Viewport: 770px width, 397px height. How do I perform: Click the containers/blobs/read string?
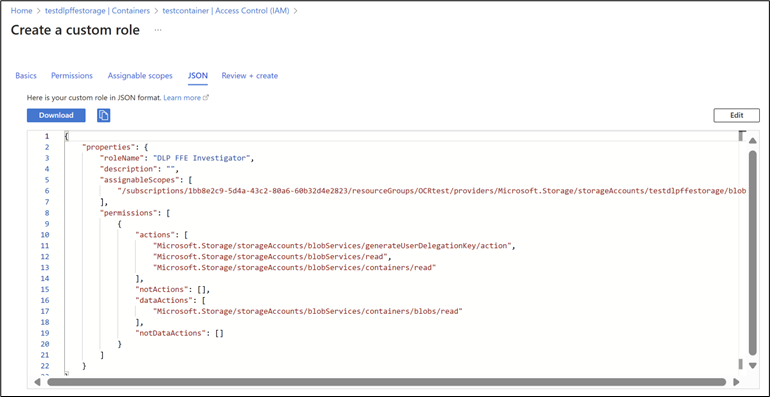tap(308, 311)
